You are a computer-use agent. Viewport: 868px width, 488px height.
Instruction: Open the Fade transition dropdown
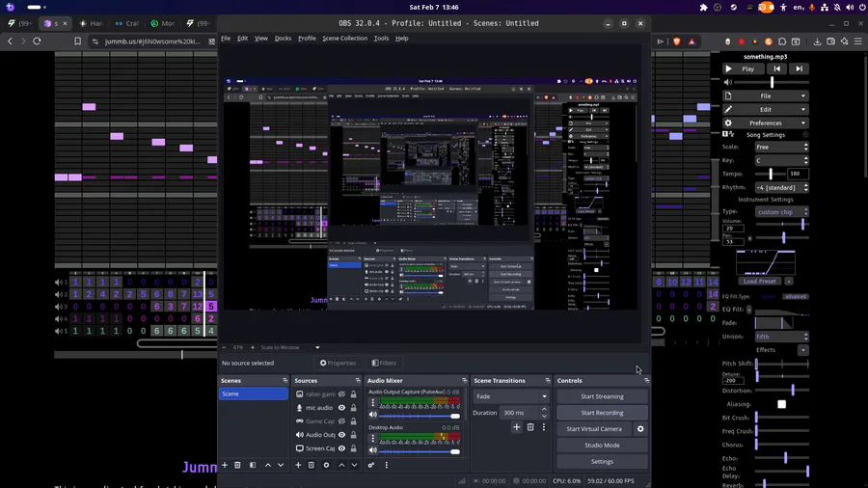pyautogui.click(x=511, y=396)
